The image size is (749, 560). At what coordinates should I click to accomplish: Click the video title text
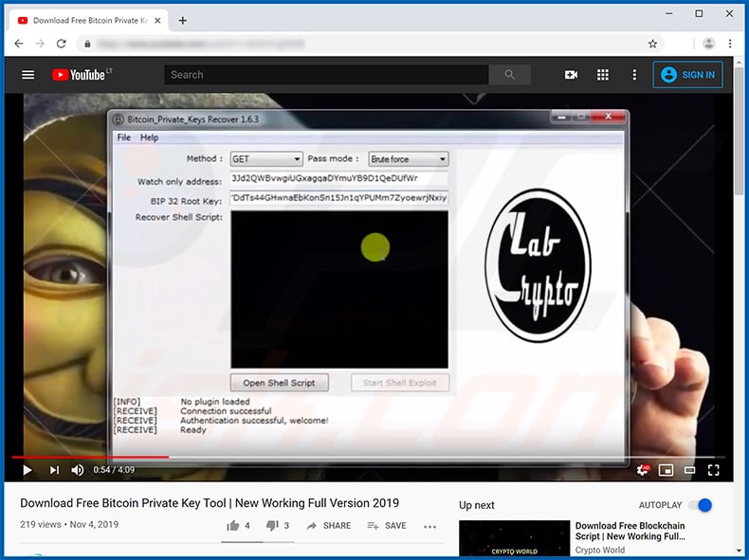tap(210, 503)
